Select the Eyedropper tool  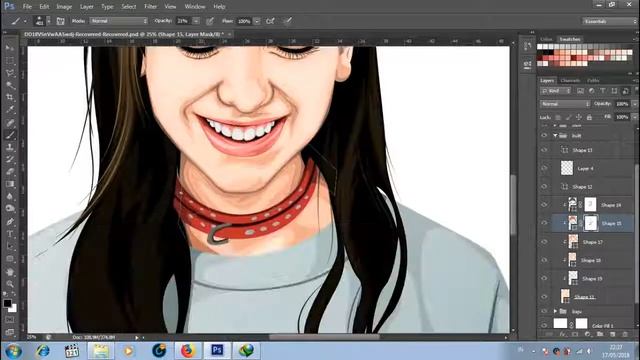pyautogui.click(x=10, y=110)
